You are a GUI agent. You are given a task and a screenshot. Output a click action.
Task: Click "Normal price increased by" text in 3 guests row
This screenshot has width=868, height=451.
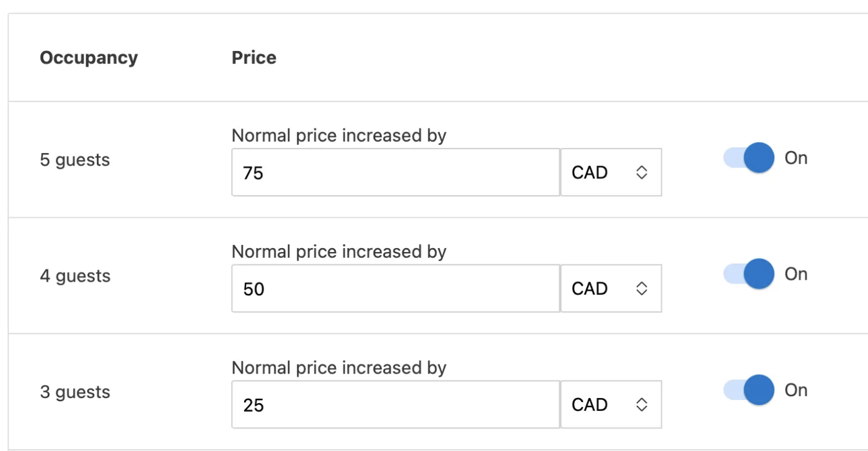pos(339,368)
